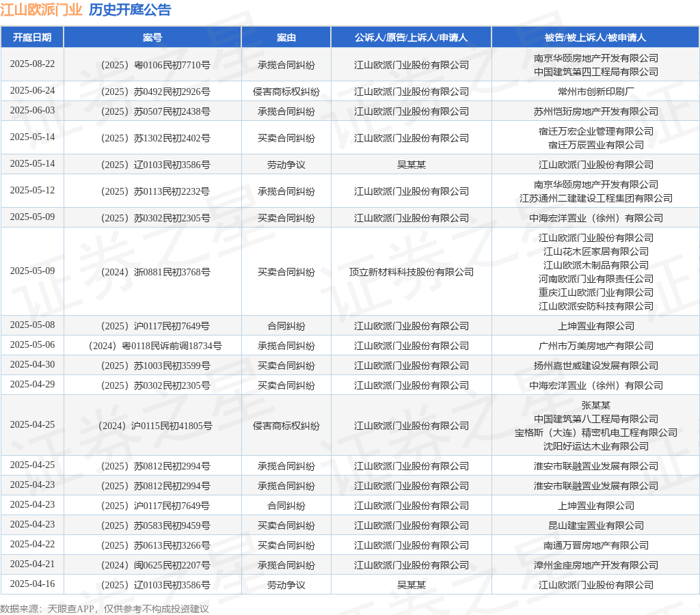The width and height of the screenshot is (700, 615).
Task: Select date 2025-04-21
Action: [32, 564]
